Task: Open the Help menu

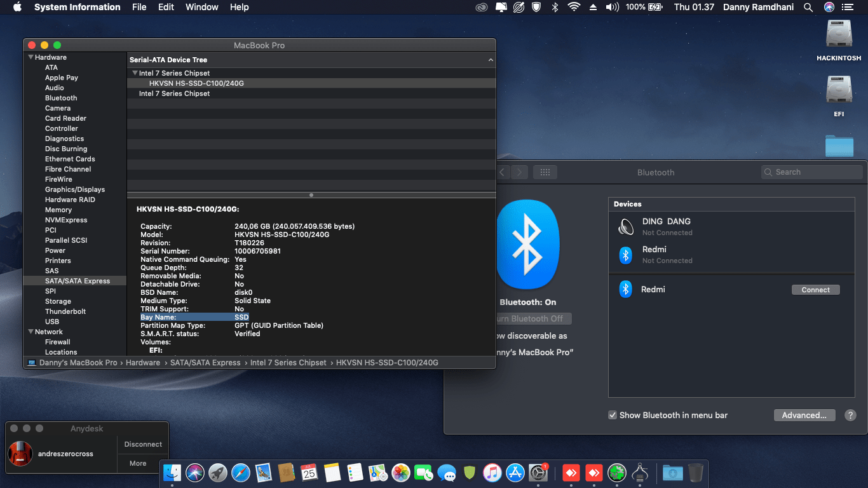Action: coord(239,7)
